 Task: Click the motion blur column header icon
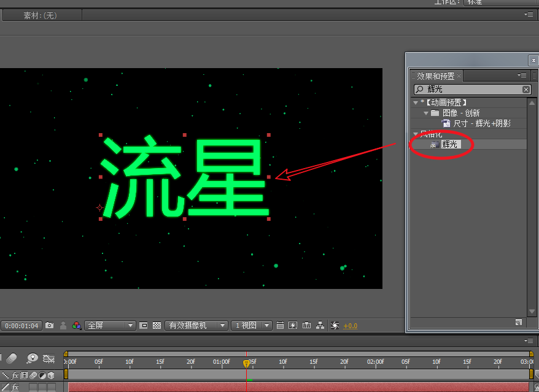[33, 375]
